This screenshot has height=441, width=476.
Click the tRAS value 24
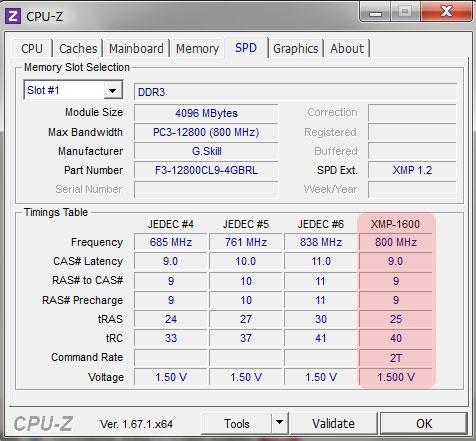[171, 319]
